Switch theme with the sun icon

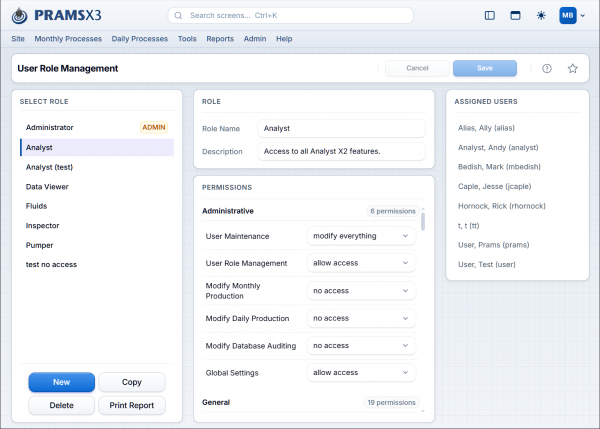541,16
